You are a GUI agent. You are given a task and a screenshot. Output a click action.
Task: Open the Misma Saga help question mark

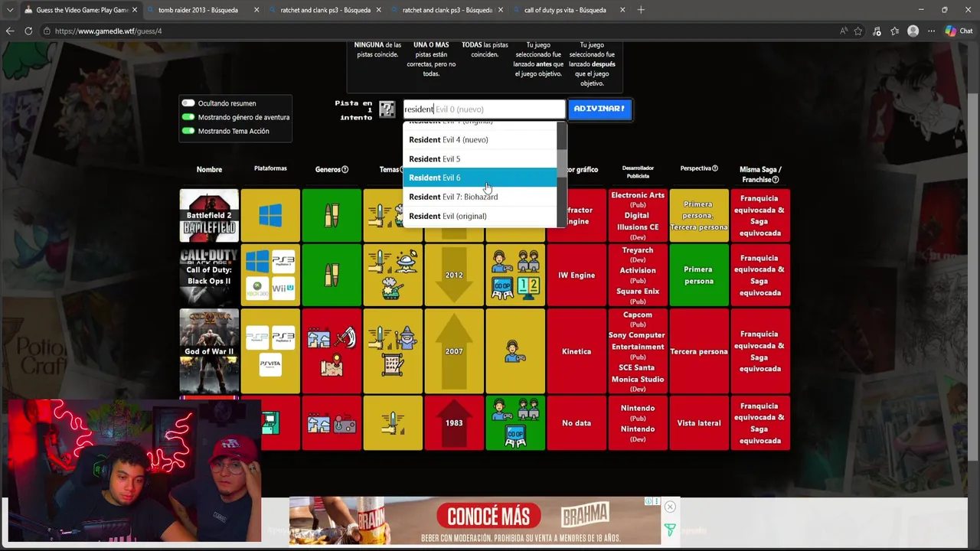point(776,180)
